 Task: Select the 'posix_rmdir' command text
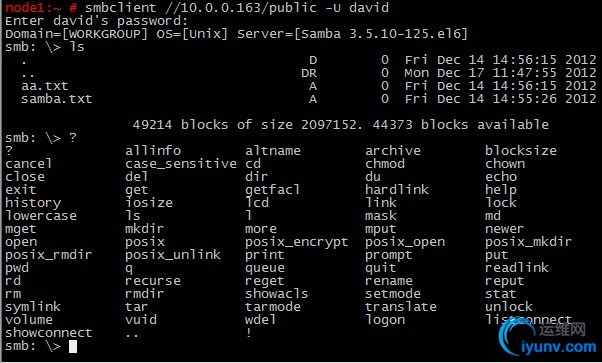pyautogui.click(x=48, y=255)
